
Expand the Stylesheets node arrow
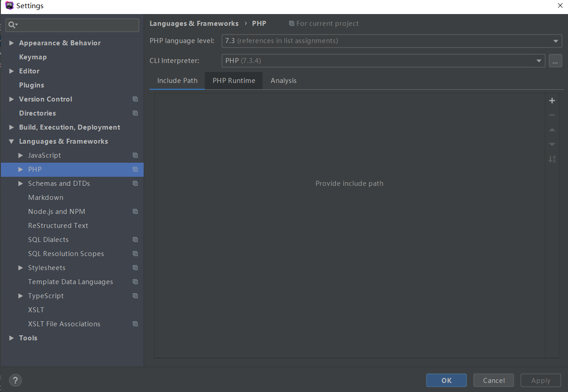coord(21,268)
